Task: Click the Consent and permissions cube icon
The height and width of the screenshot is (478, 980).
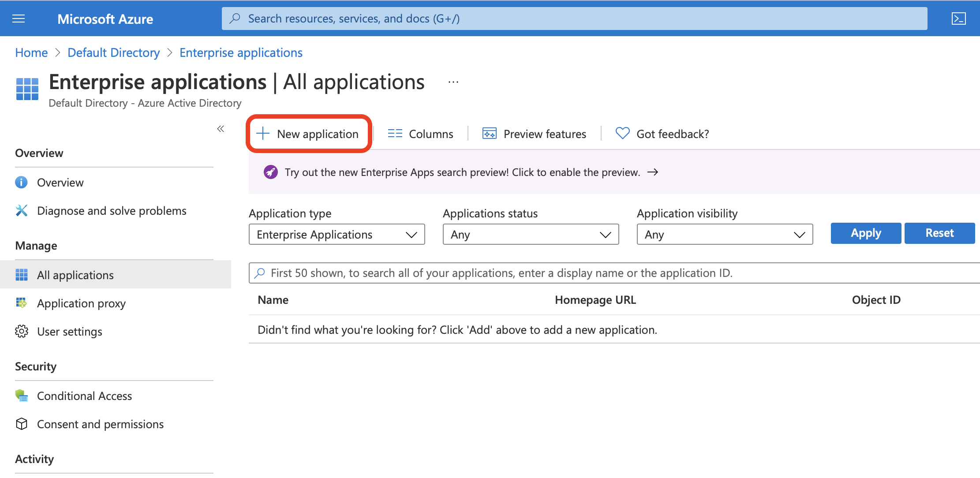Action: 21,424
